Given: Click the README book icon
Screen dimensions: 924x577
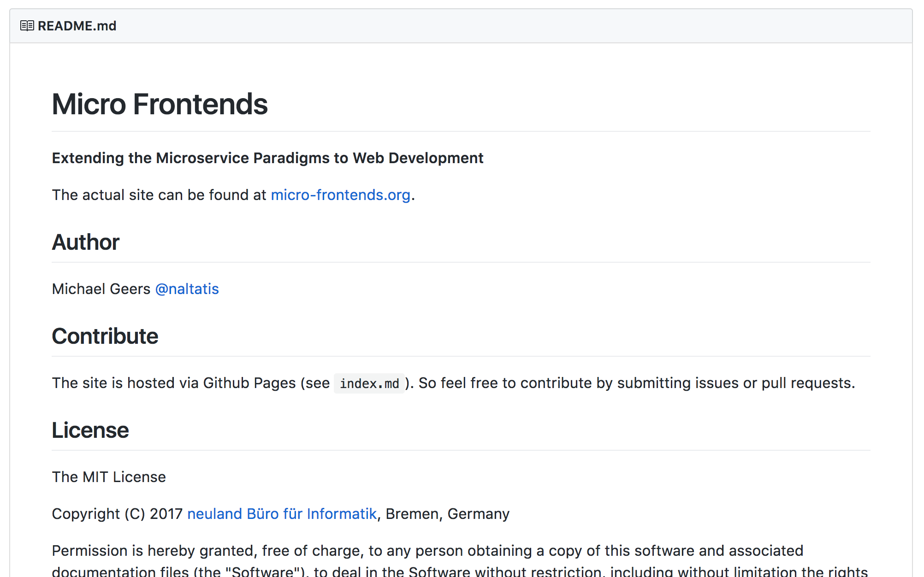Looking at the screenshot, I should 27,26.
